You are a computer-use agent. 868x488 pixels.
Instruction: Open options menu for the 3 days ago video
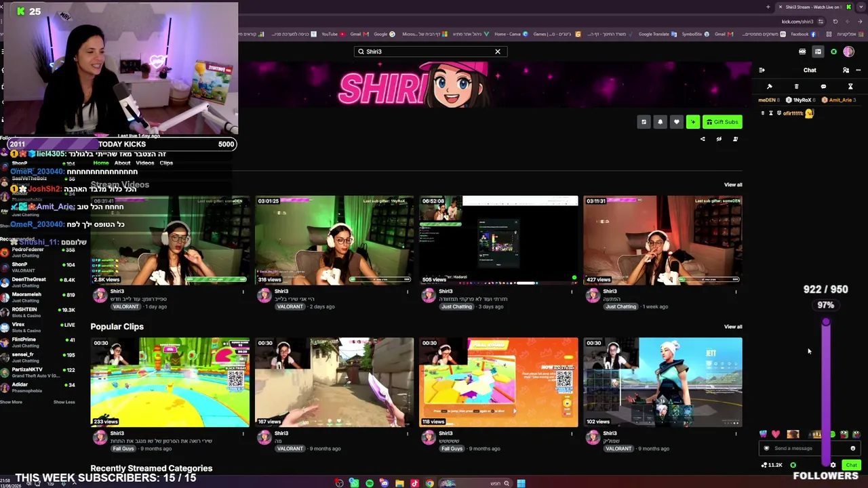[x=572, y=292]
